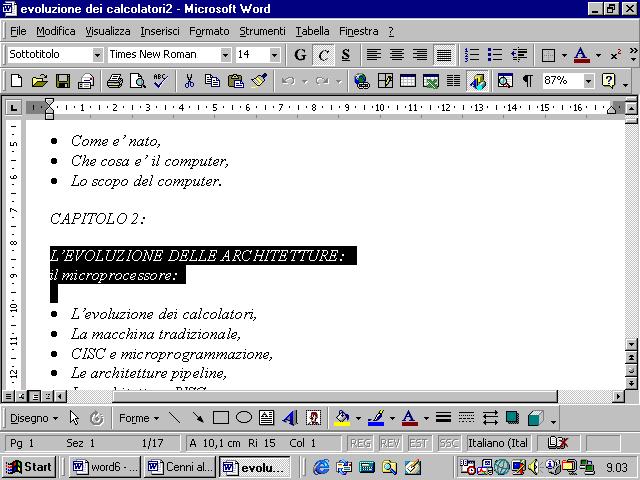
Task: Align text to the right
Action: (420, 55)
